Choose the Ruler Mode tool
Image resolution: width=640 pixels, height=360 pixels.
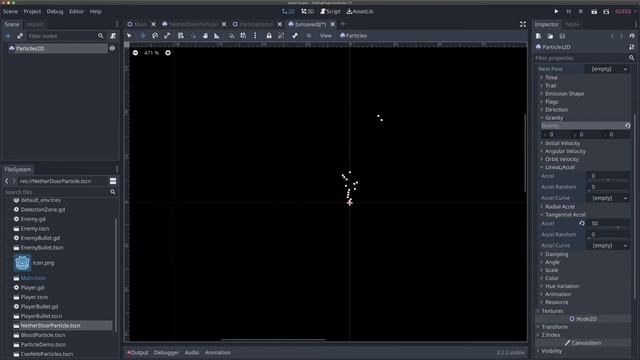click(217, 36)
